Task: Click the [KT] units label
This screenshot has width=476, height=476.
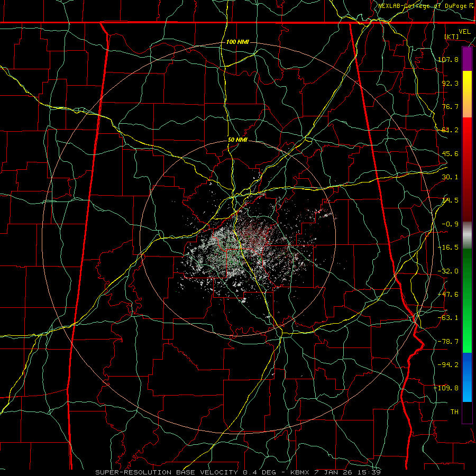Action: [x=452, y=36]
